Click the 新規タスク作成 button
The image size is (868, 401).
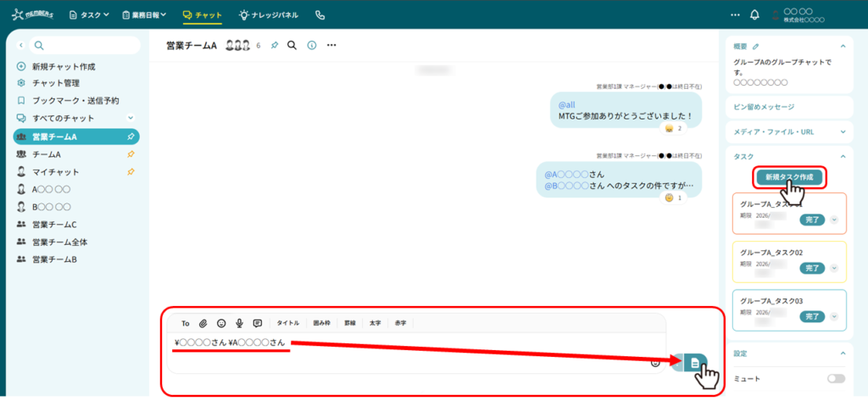[789, 178]
